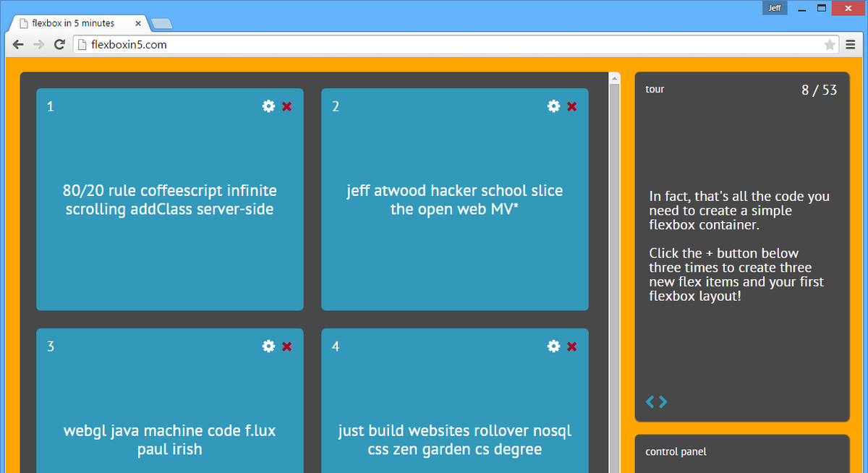This screenshot has height=473, width=868.
Task: Click text '80/20 rule coffeescript infinite'
Action: (170, 191)
